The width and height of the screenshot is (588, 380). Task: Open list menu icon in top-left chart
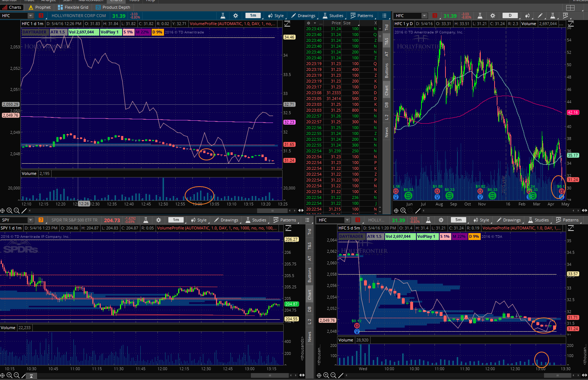(384, 16)
